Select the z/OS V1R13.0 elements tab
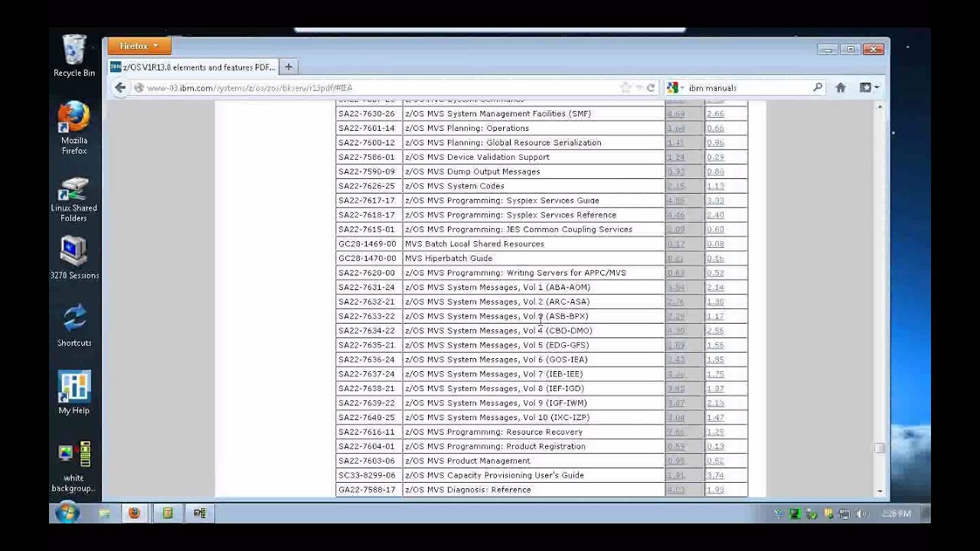Viewport: 980px width, 551px height. point(192,67)
